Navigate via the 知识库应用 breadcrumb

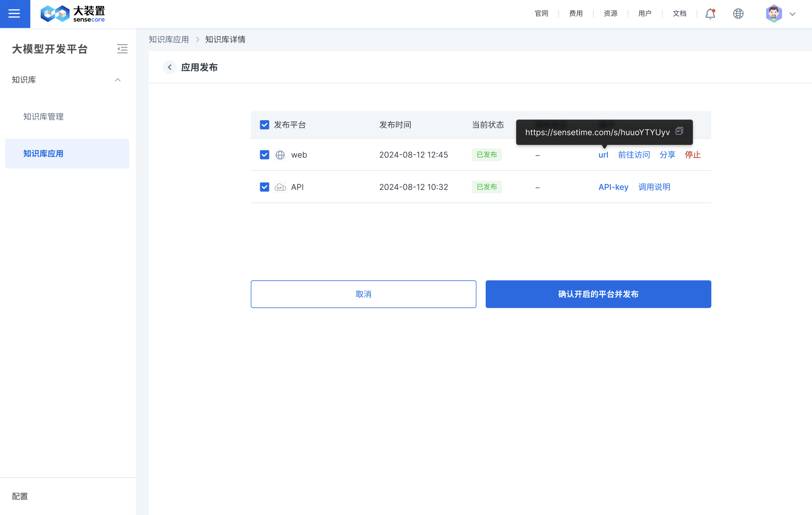(x=168, y=39)
